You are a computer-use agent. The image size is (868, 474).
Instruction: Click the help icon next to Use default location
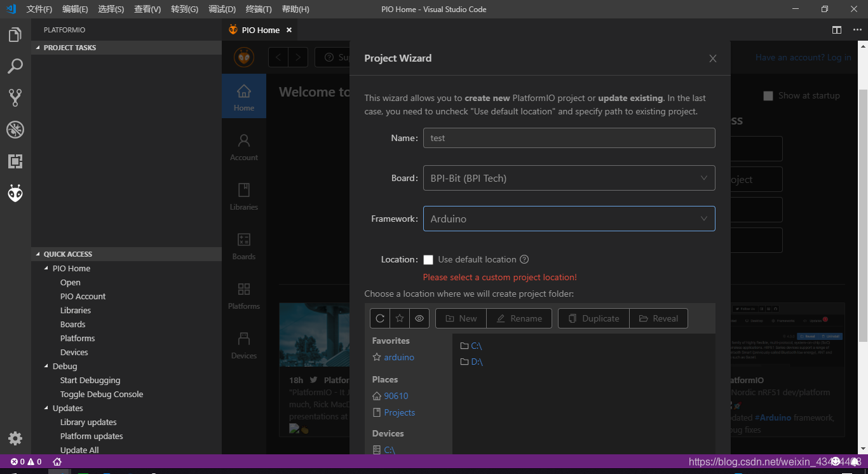tap(524, 259)
